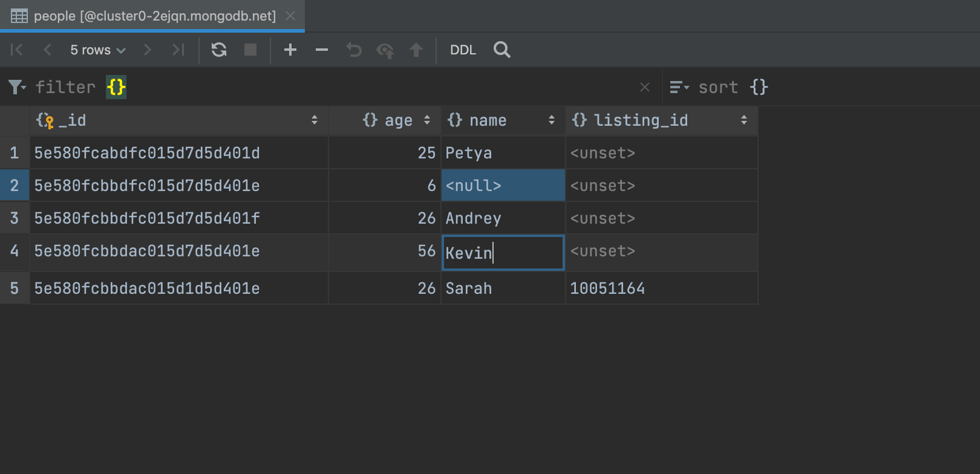Go to the previous page of rows

(x=48, y=50)
